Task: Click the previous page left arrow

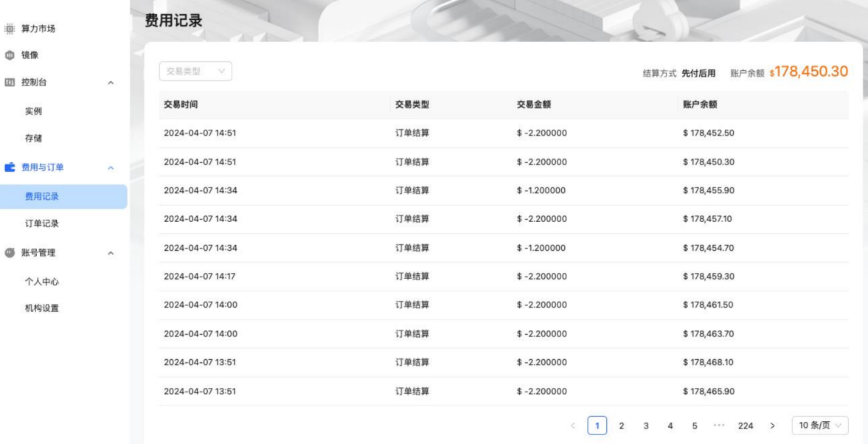Action: click(x=573, y=426)
